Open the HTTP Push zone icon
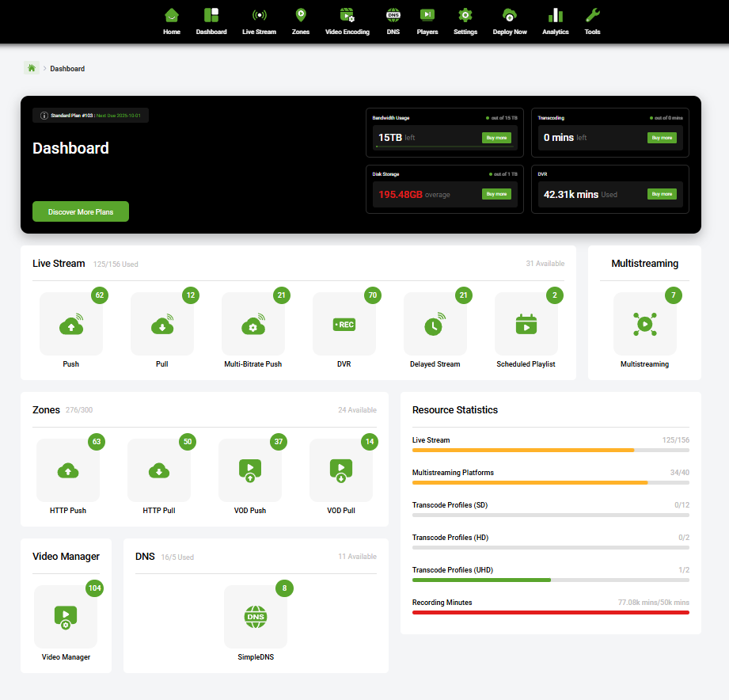Image resolution: width=729 pixels, height=700 pixels. point(68,470)
